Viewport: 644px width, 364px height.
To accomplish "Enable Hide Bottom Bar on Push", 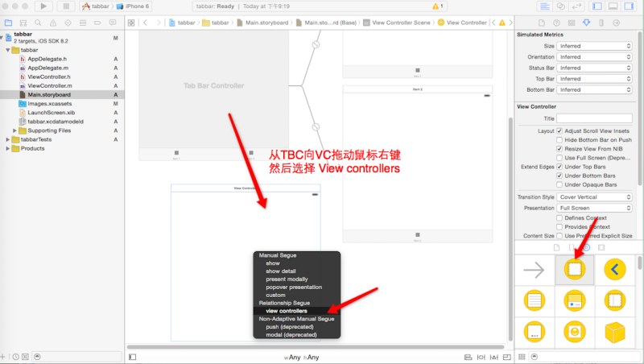I will (559, 139).
